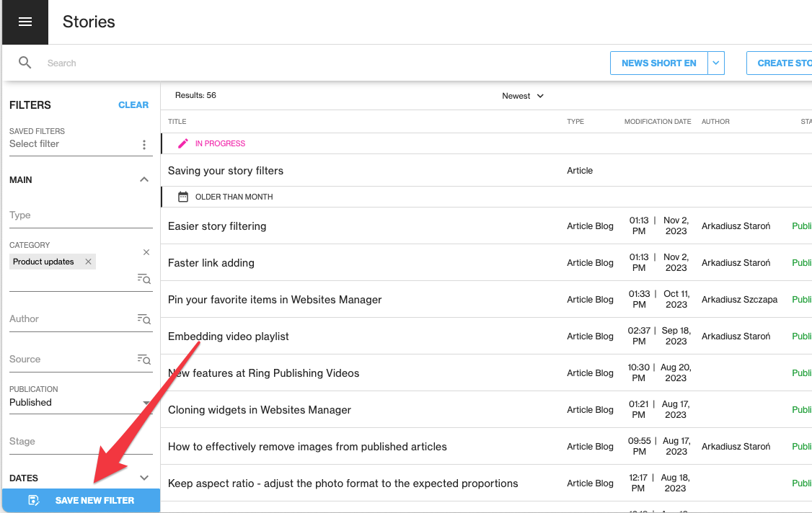The width and height of the screenshot is (812, 513).
Task: Open the hamburger navigation menu
Action: (x=25, y=22)
